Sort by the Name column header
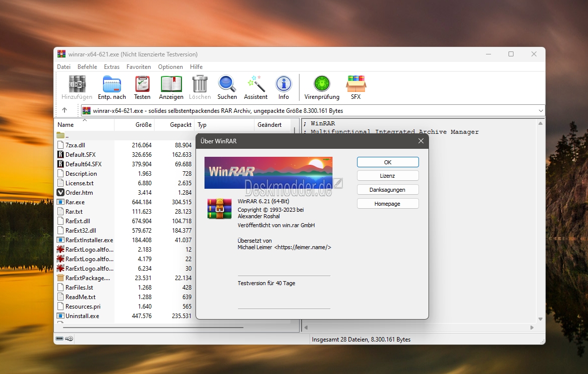588x374 pixels. 84,125
